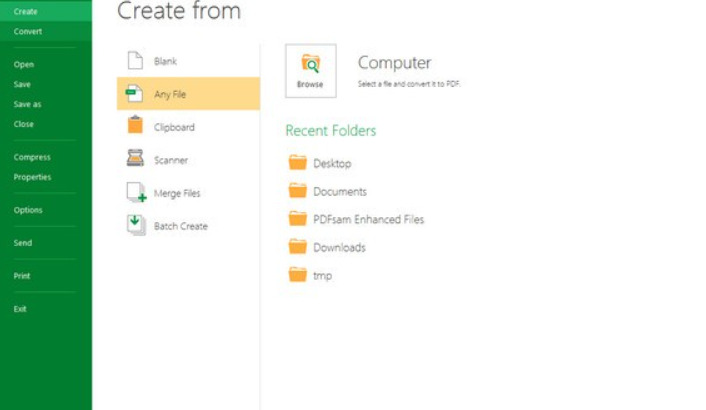Viewport: 706px width, 410px height.
Task: Open the PDFsam Enhanced Files folder icon
Action: (298, 218)
